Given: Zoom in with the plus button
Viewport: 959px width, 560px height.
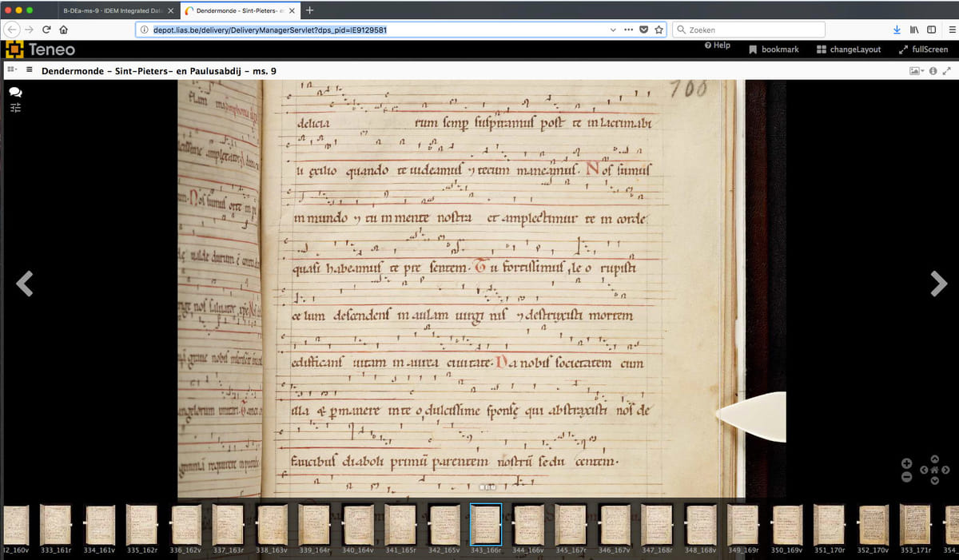Looking at the screenshot, I should (x=906, y=463).
